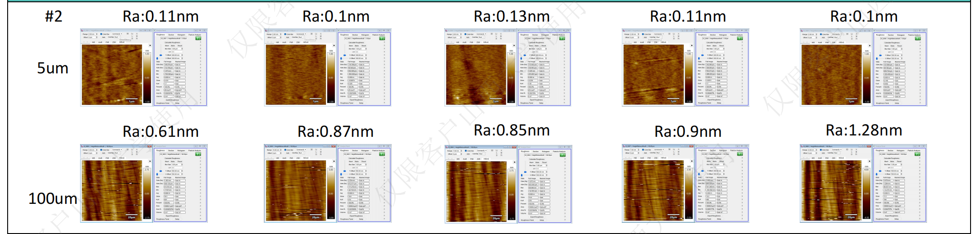Viewport: 980px width, 234px height.
Task: Click 3D icon in the Ra:0.85nm window
Action: point(492,151)
